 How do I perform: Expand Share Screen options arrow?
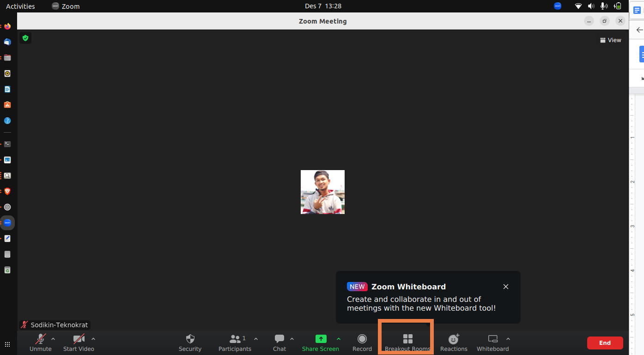click(x=339, y=339)
